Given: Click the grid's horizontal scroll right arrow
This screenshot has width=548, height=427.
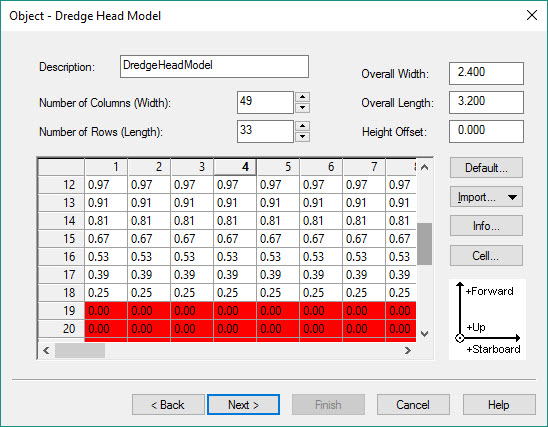Looking at the screenshot, I should (x=408, y=350).
